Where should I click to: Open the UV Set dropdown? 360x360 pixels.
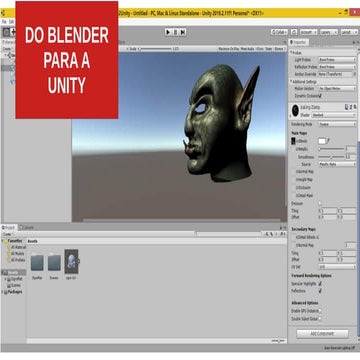pyautogui.click(x=337, y=267)
